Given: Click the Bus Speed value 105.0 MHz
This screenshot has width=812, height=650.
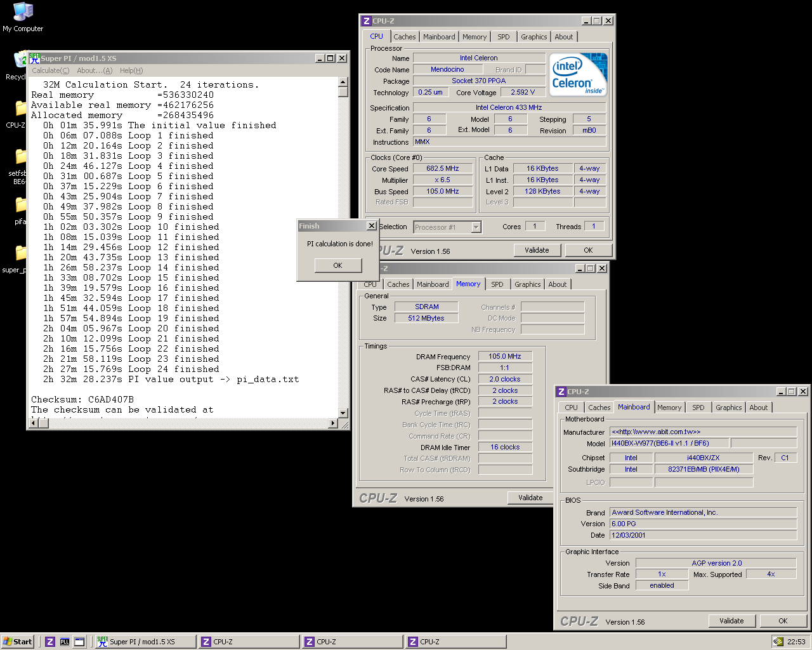Looking at the screenshot, I should (443, 191).
